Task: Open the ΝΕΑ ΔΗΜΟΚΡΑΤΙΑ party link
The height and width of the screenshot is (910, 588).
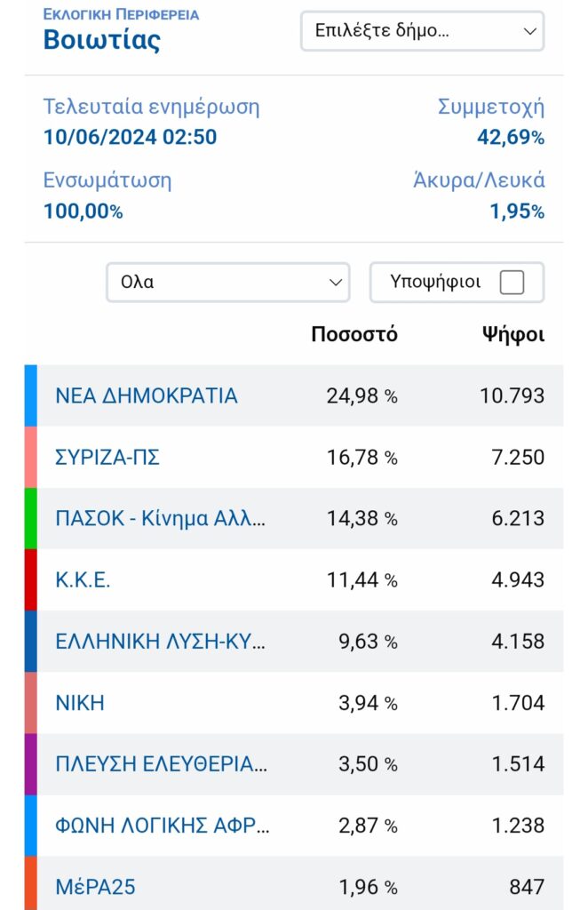Action: (x=147, y=395)
